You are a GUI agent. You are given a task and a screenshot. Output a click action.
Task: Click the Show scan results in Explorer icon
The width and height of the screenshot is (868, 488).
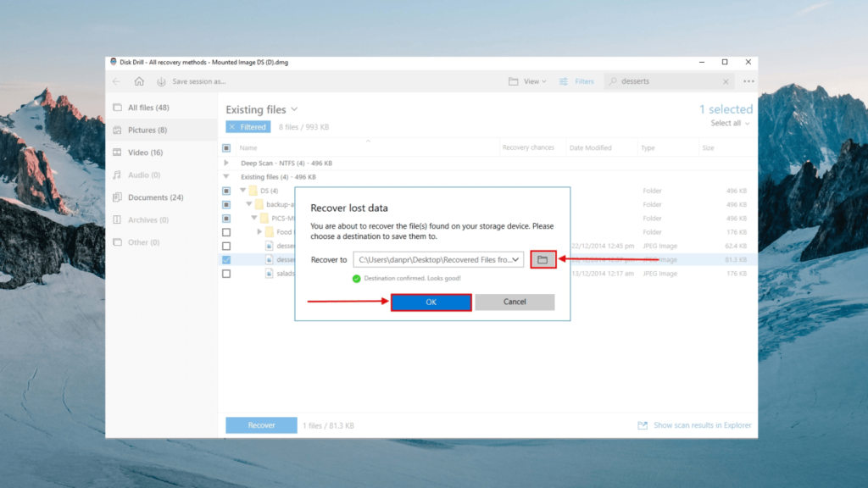point(642,424)
